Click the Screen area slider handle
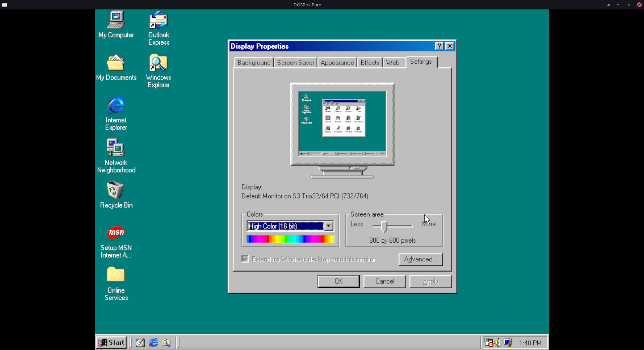 pos(384,227)
